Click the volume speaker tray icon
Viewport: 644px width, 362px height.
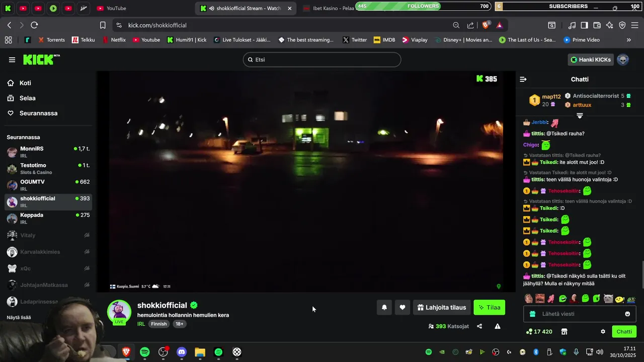pyautogui.click(x=599, y=352)
